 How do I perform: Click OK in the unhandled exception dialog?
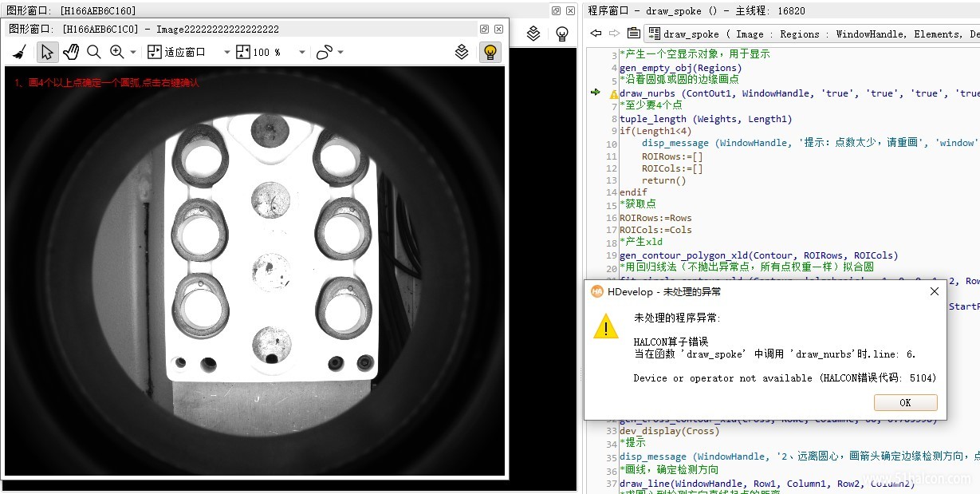(x=905, y=402)
